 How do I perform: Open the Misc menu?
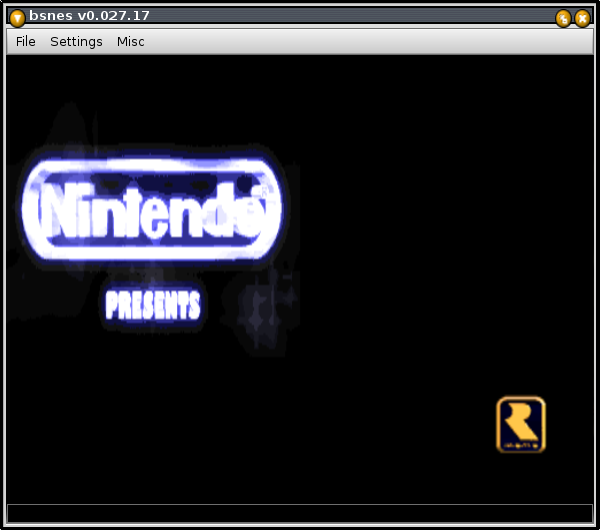click(x=130, y=41)
